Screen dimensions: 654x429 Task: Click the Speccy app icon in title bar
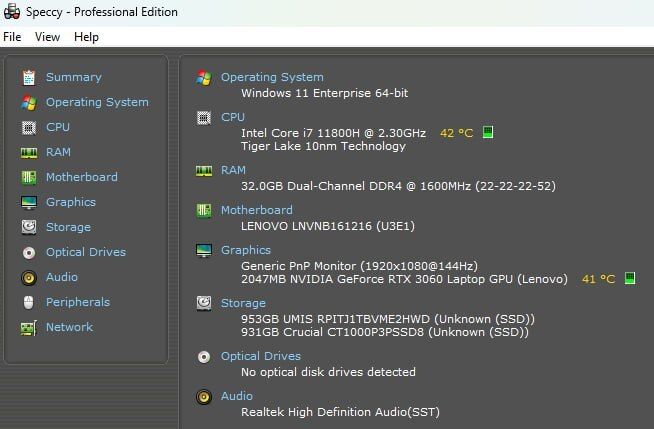[12, 12]
